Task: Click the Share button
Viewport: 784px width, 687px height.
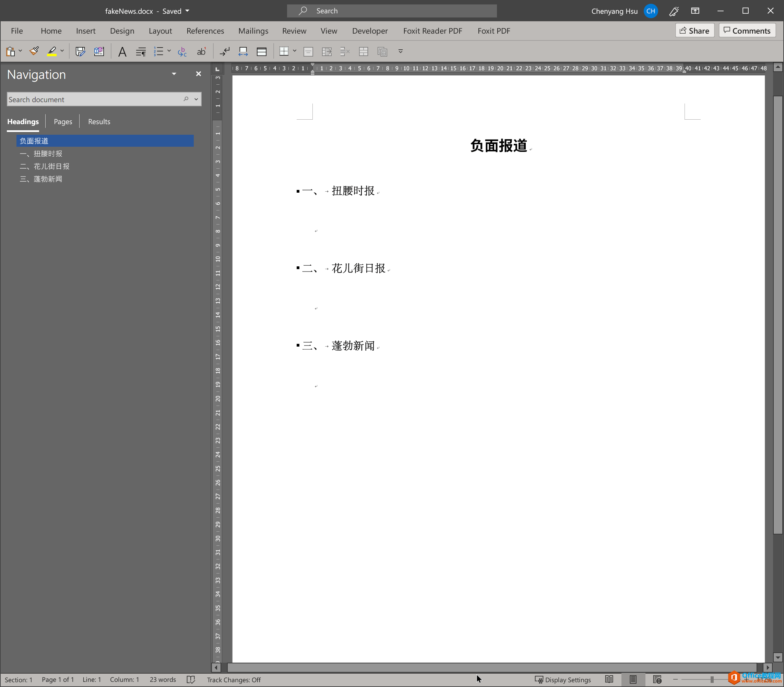Action: click(x=694, y=31)
